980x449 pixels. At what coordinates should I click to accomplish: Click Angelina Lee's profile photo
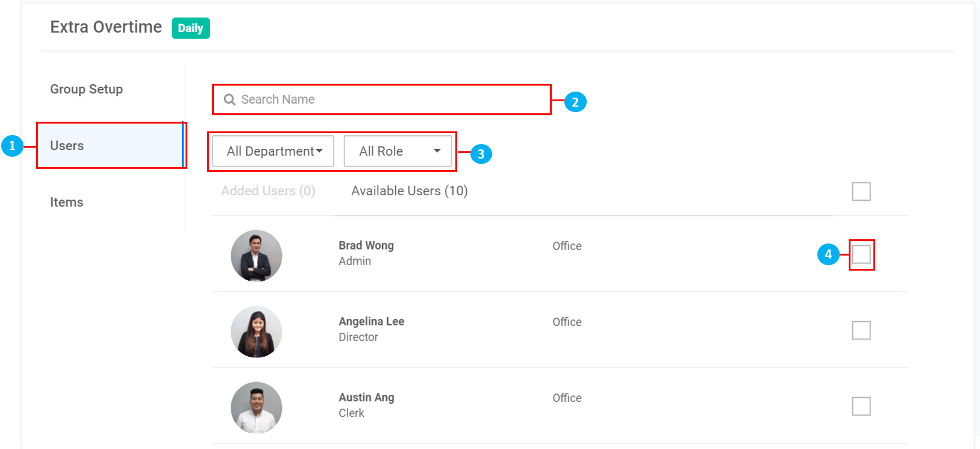[x=256, y=331]
